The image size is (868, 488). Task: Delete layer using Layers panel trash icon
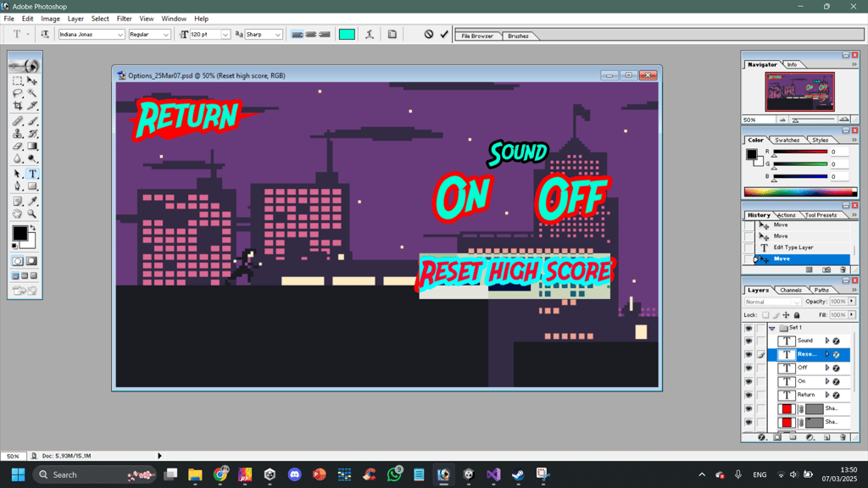point(843,437)
